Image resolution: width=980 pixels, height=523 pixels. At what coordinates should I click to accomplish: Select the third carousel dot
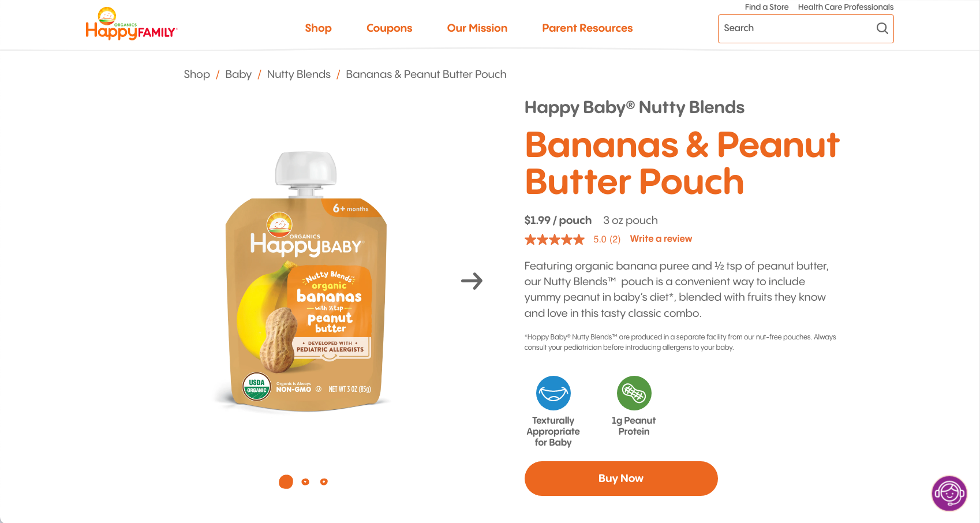[324, 481]
